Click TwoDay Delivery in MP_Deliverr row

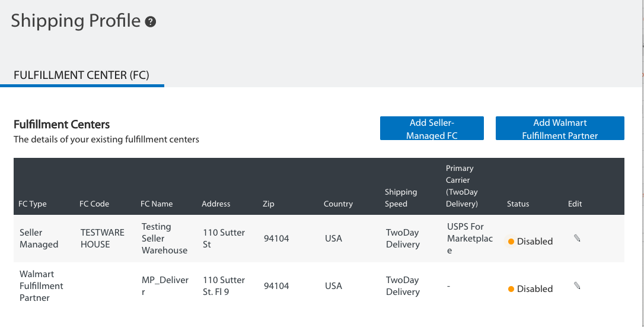pyautogui.click(x=403, y=286)
